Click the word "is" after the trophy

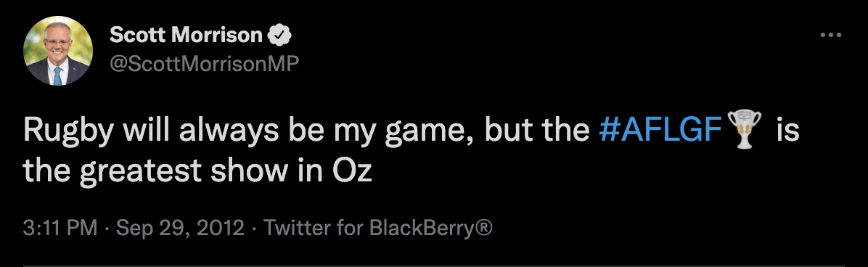pos(787,131)
